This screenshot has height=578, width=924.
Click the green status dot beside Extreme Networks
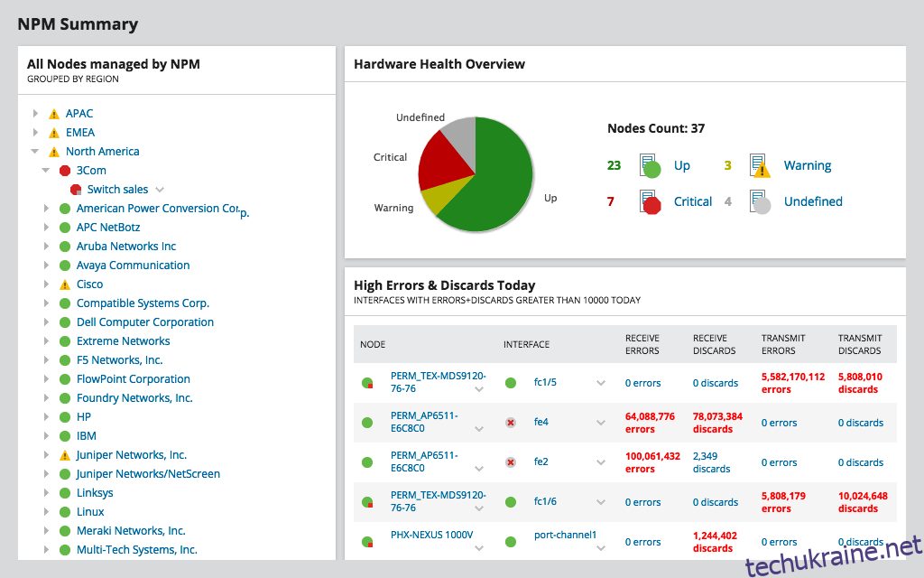[x=65, y=342]
